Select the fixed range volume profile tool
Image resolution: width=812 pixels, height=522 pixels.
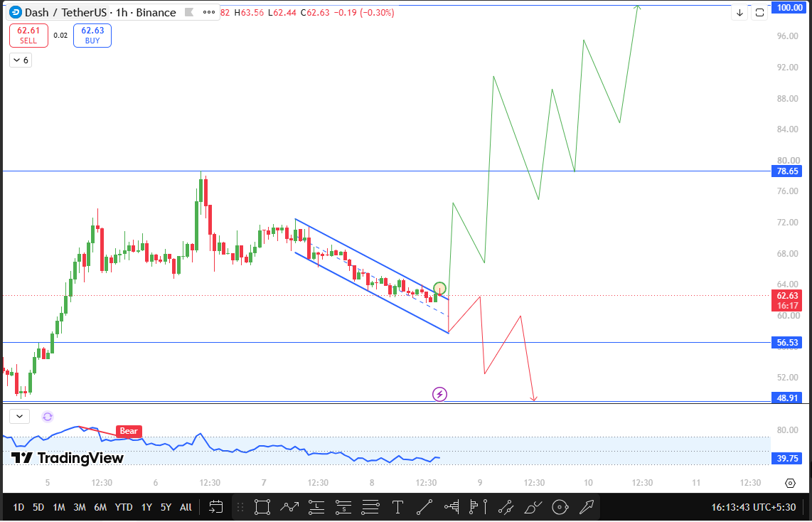[452, 507]
